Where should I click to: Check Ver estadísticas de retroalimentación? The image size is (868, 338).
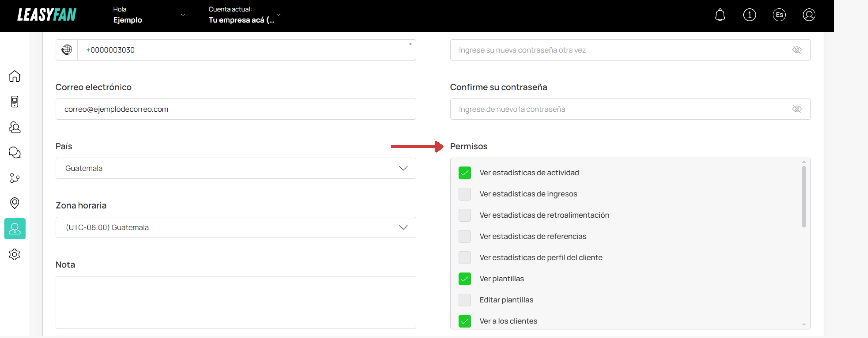click(465, 215)
